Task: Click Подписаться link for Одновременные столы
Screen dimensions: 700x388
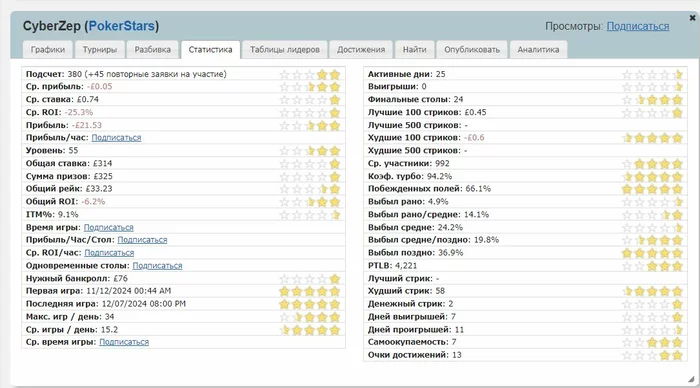Action: pos(157,266)
